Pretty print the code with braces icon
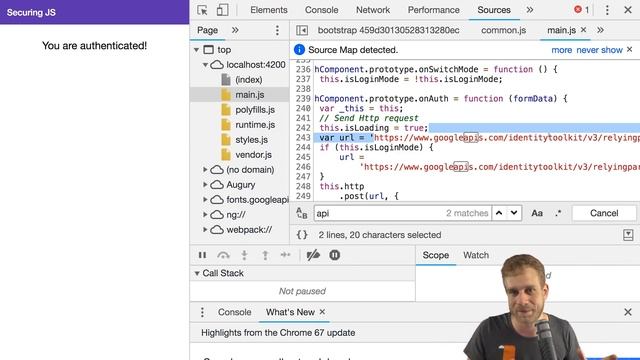The height and width of the screenshot is (360, 640). [x=302, y=235]
